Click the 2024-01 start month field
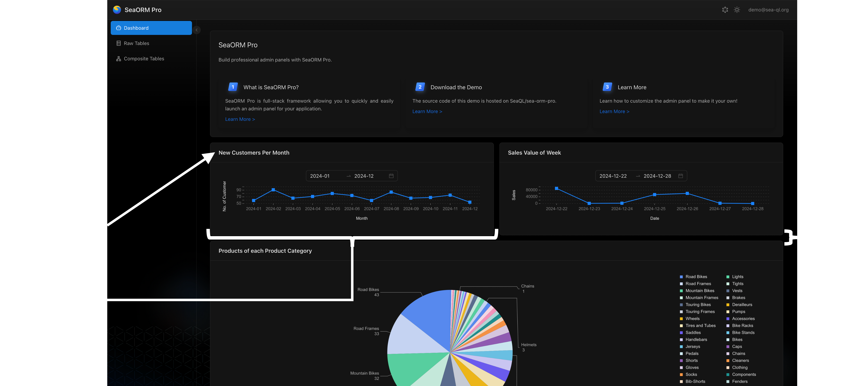The width and height of the screenshot is (868, 386). pyautogui.click(x=320, y=176)
